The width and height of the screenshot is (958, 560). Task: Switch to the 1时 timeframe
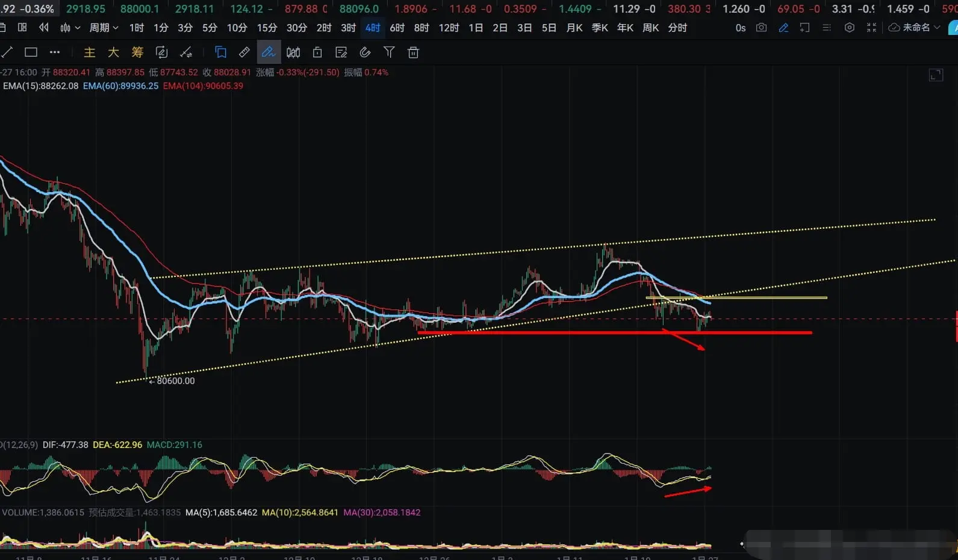point(137,28)
